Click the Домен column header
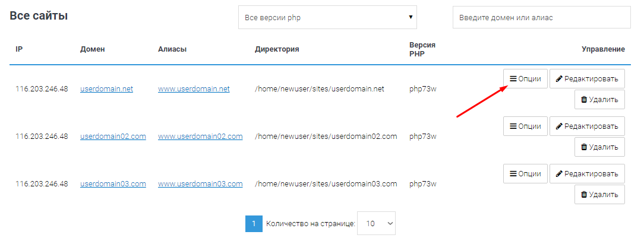This screenshot has width=644, height=241. [x=93, y=49]
